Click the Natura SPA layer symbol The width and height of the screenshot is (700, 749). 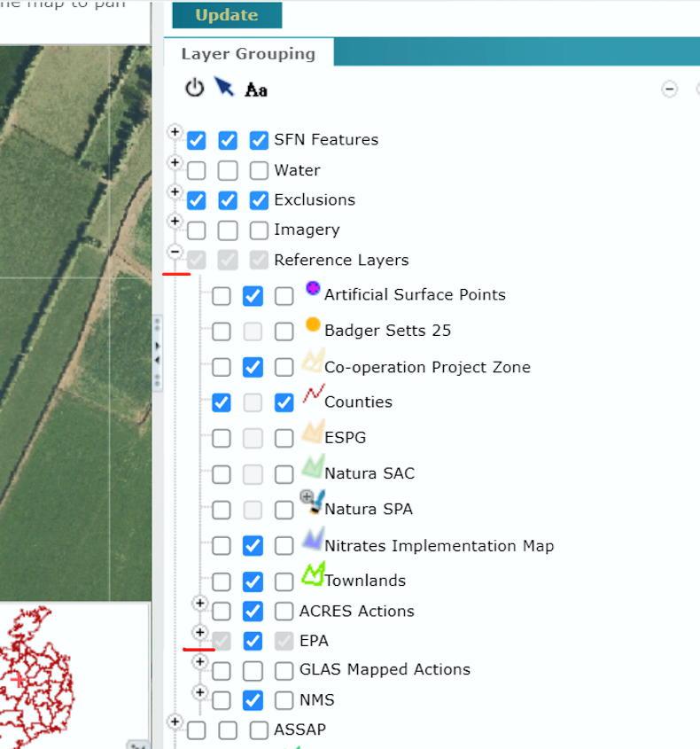311,503
